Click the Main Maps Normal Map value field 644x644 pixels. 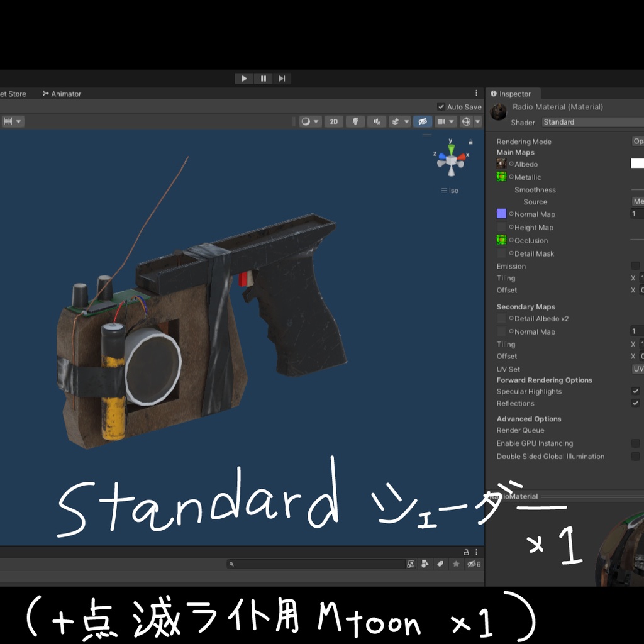pyautogui.click(x=637, y=214)
